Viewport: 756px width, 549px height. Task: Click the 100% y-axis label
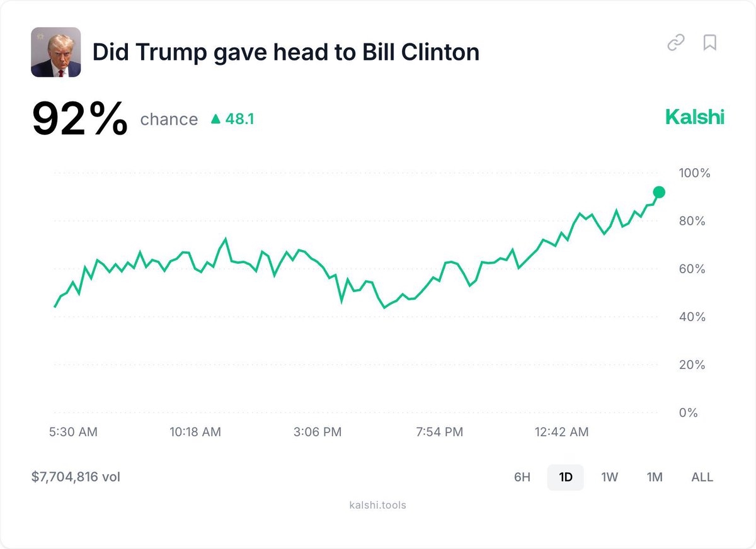(694, 173)
